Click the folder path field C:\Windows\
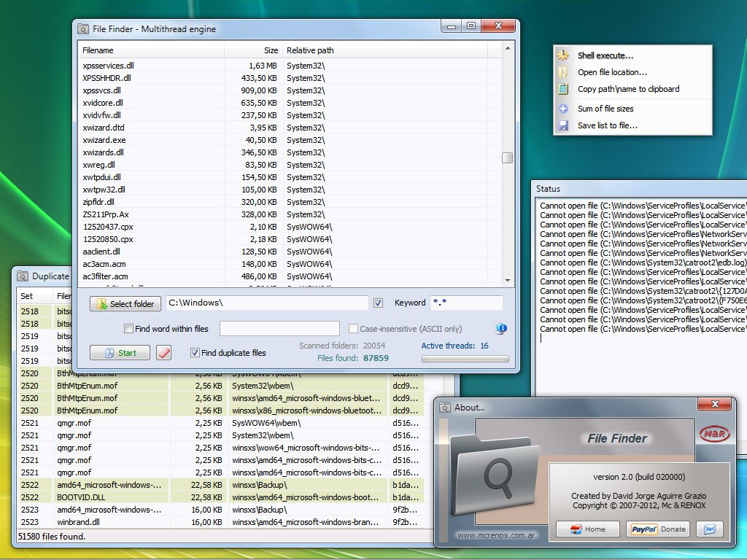 pos(267,303)
